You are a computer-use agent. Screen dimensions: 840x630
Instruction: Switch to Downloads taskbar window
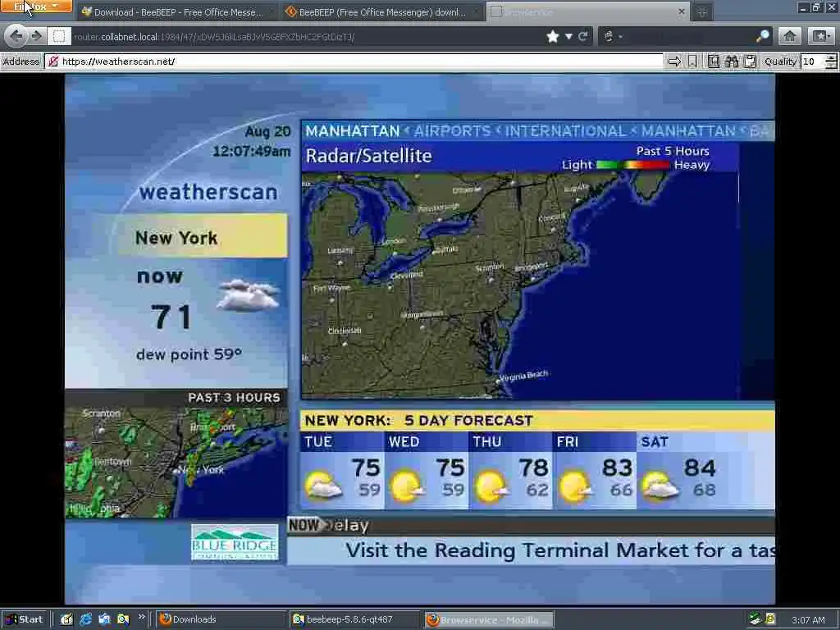point(221,619)
